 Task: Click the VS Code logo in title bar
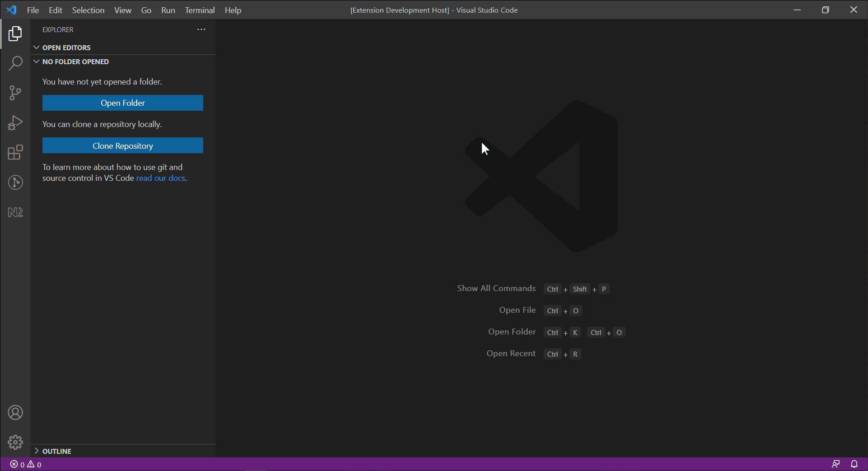[12, 10]
